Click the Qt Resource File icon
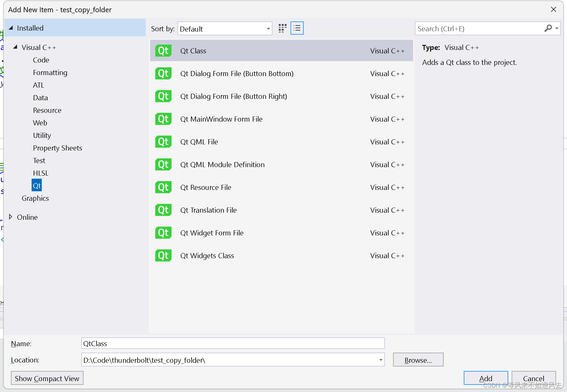The image size is (567, 392). point(163,187)
